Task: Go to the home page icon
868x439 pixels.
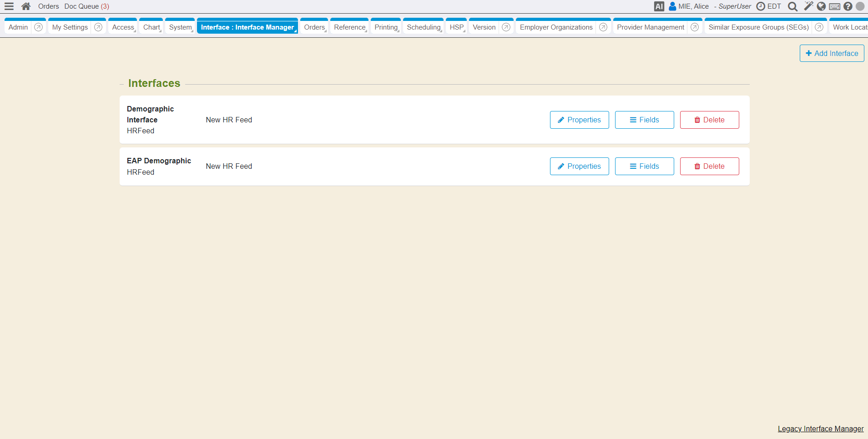Action: point(26,6)
